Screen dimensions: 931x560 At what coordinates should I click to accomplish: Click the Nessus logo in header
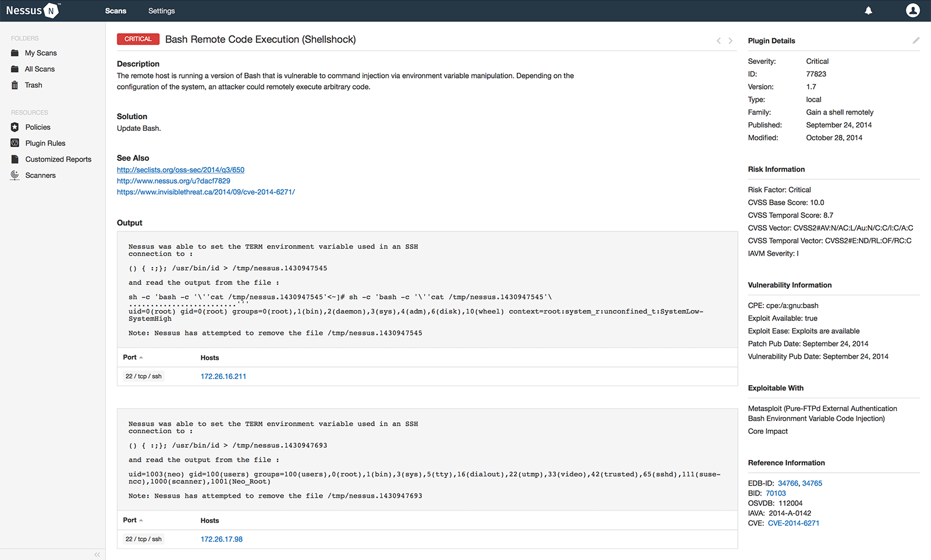pos(33,10)
